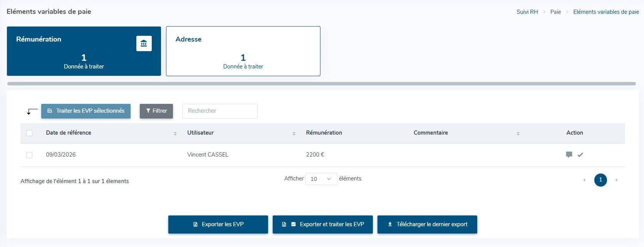Toggle the select-all checkbox in table header

click(x=29, y=133)
